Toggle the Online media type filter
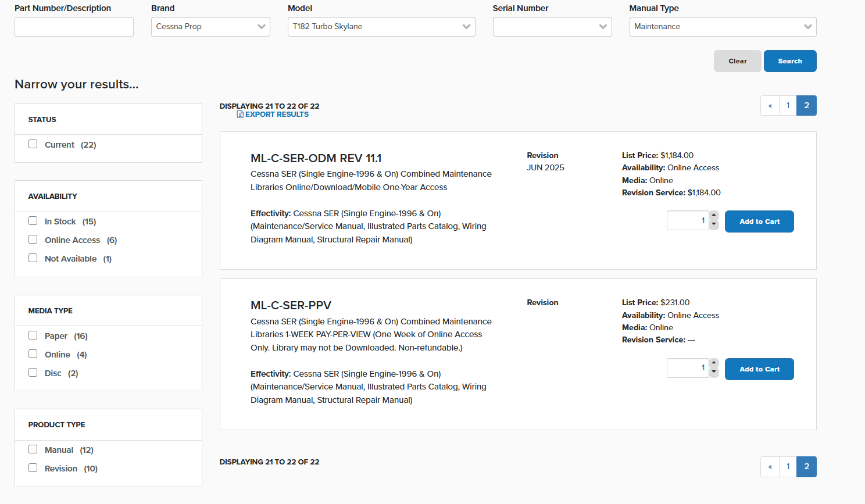Viewport: 865px width, 504px height. [x=33, y=354]
